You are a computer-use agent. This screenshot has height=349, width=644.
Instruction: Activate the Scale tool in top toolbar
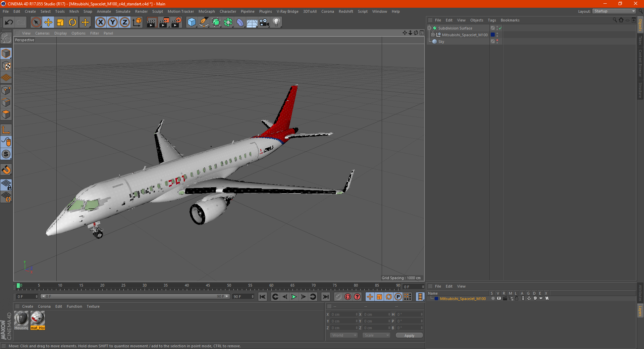point(60,22)
